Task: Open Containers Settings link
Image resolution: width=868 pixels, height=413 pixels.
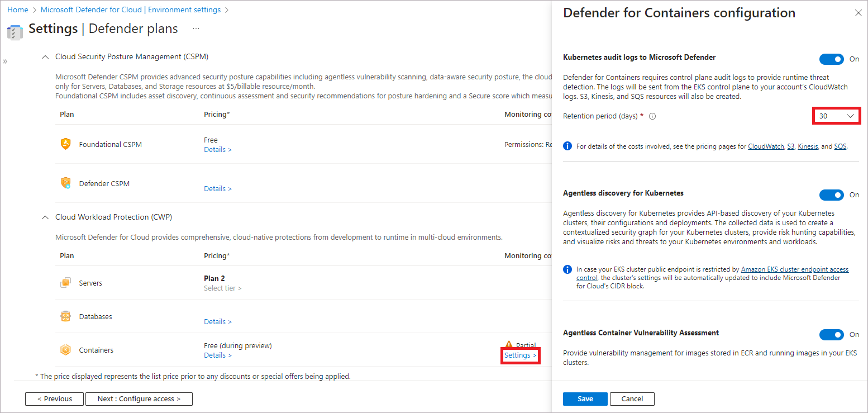Action: point(520,355)
